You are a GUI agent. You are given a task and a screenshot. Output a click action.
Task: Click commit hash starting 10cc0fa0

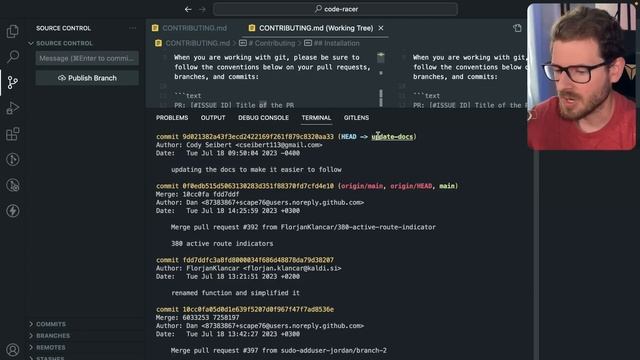tap(258, 309)
